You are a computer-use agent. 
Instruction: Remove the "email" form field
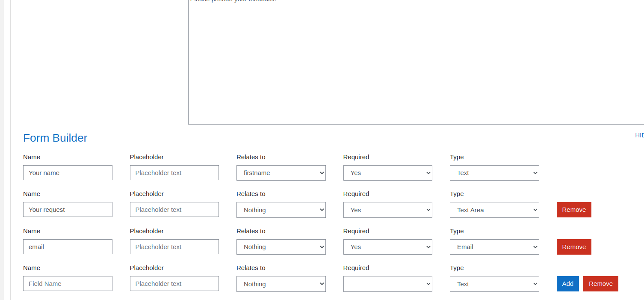click(x=573, y=247)
